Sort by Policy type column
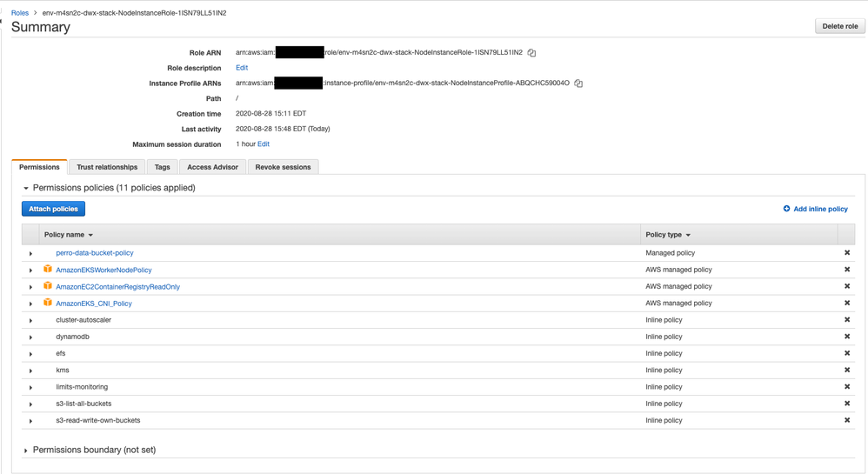Image resolution: width=868 pixels, height=474 pixels. coord(668,235)
